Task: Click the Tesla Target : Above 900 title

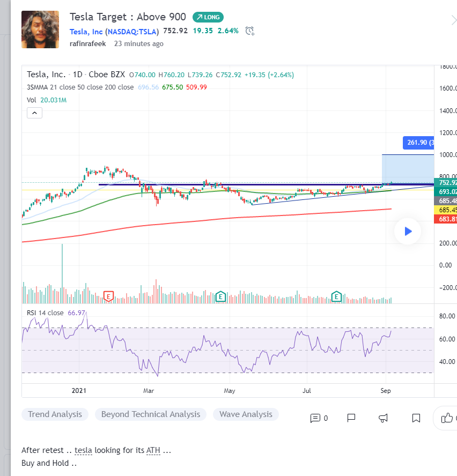Action: (x=128, y=17)
